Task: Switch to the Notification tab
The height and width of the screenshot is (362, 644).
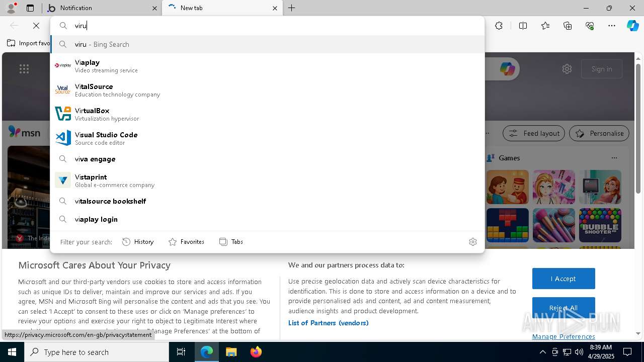Action: [102, 8]
